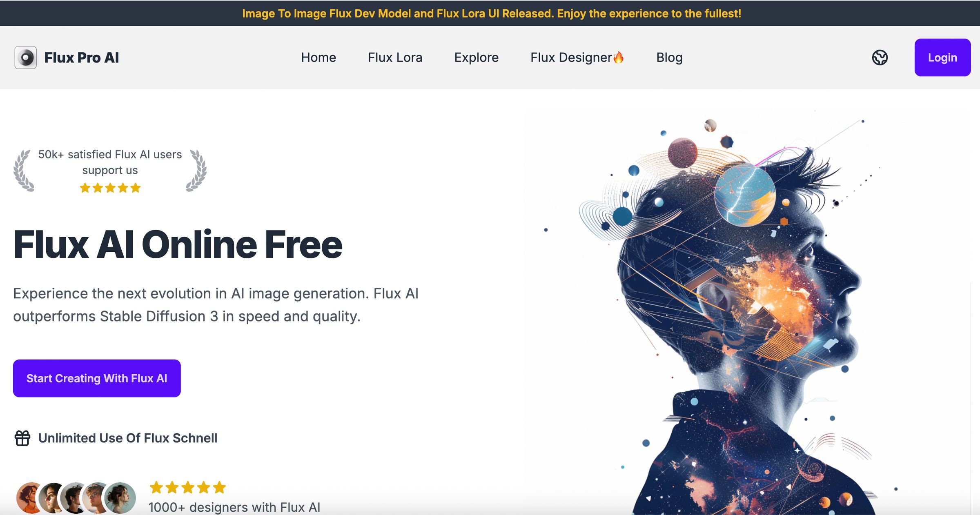Visit the Blog page
This screenshot has height=515, width=980.
669,58
